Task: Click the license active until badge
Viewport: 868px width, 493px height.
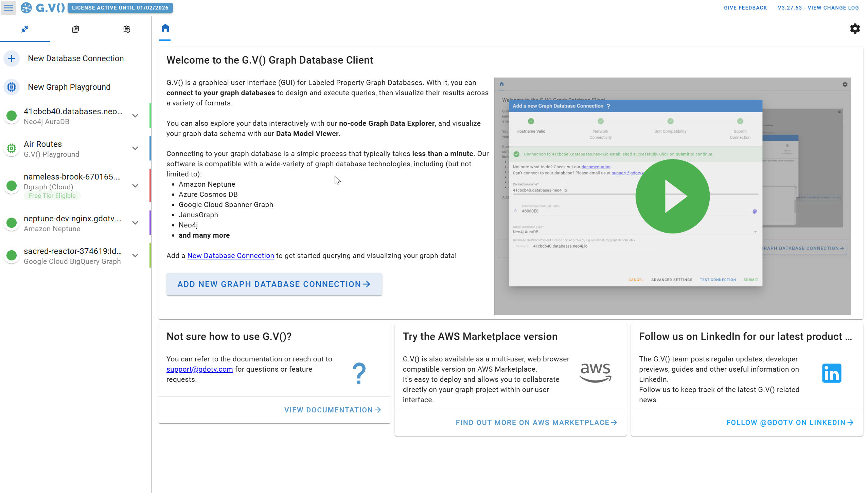Action: click(120, 8)
